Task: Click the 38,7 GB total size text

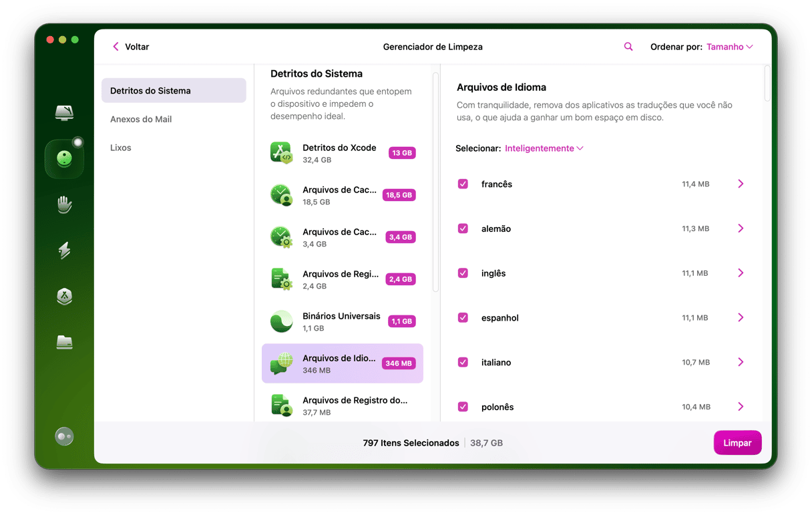Action: 486,443
